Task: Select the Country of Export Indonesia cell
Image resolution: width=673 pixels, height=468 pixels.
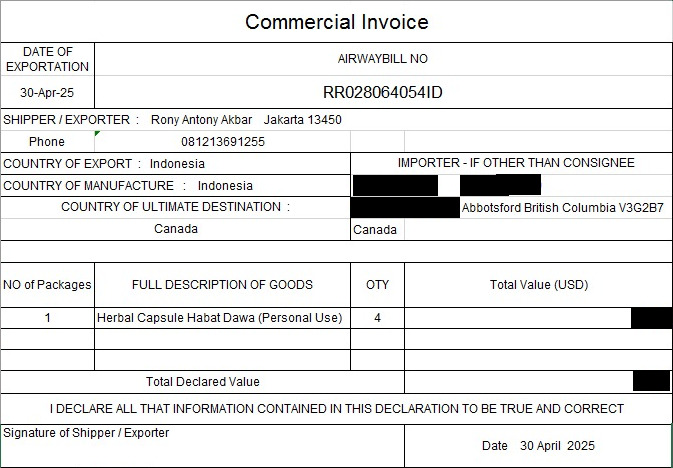Action: pyautogui.click(x=176, y=164)
